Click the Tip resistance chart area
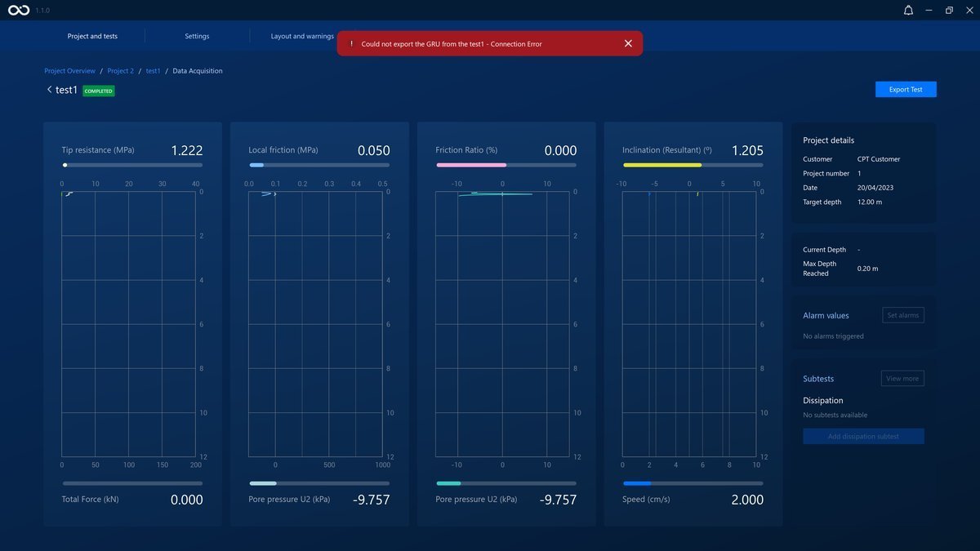 128,324
